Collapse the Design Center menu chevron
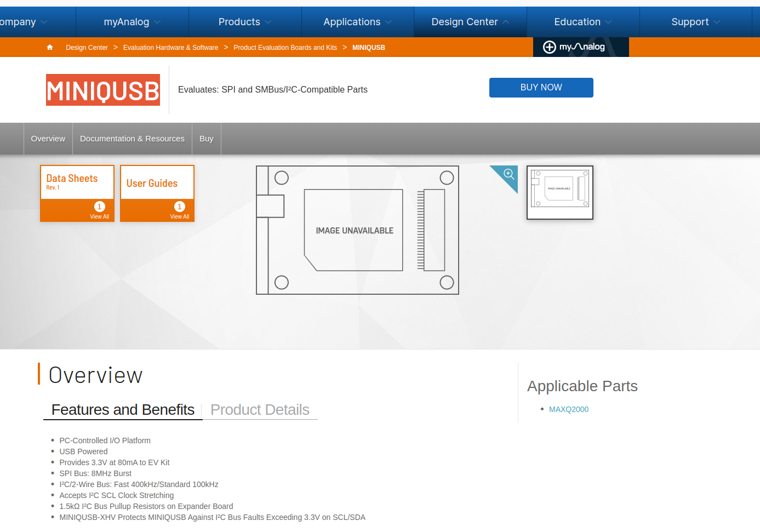760x532 pixels. click(x=506, y=22)
